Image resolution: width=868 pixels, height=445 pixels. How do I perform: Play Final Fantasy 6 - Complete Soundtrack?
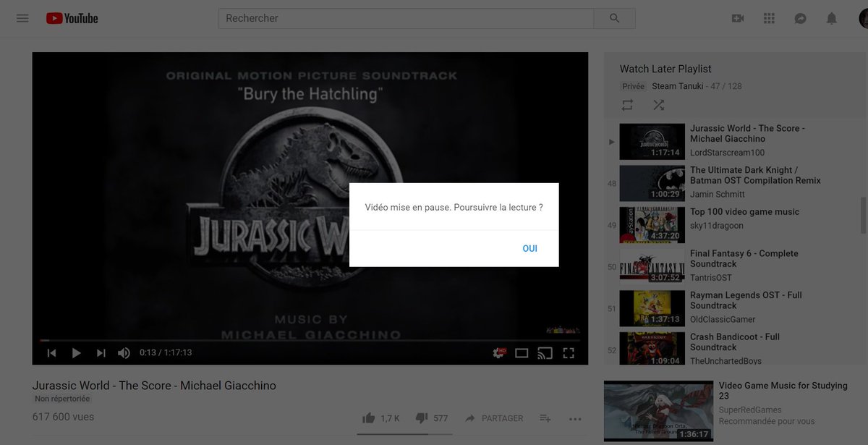[x=744, y=258]
